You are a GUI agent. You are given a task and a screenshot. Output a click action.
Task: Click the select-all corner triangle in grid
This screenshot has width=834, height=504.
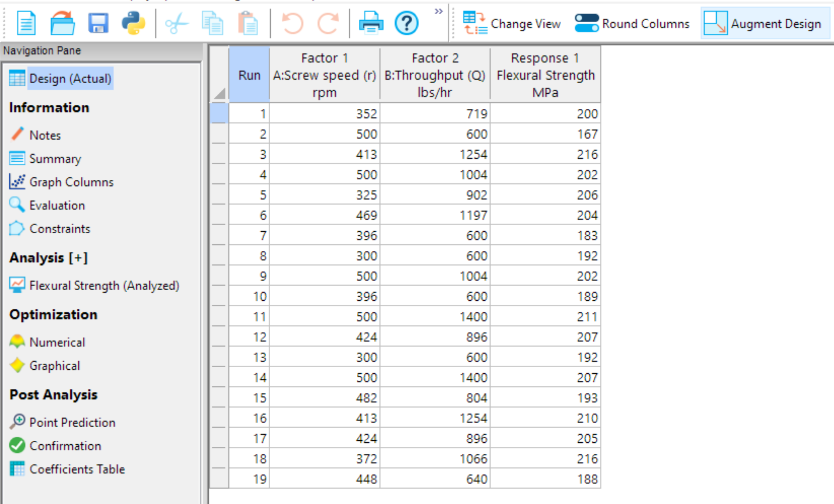point(220,94)
